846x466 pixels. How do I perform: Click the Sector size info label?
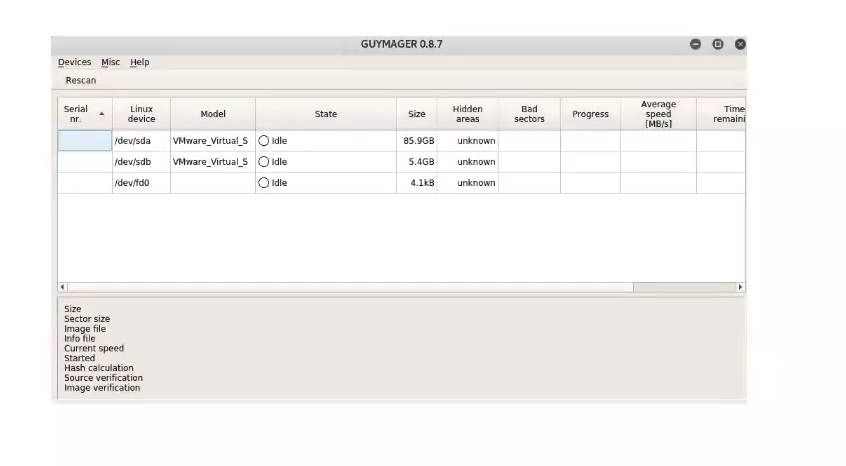click(x=87, y=319)
